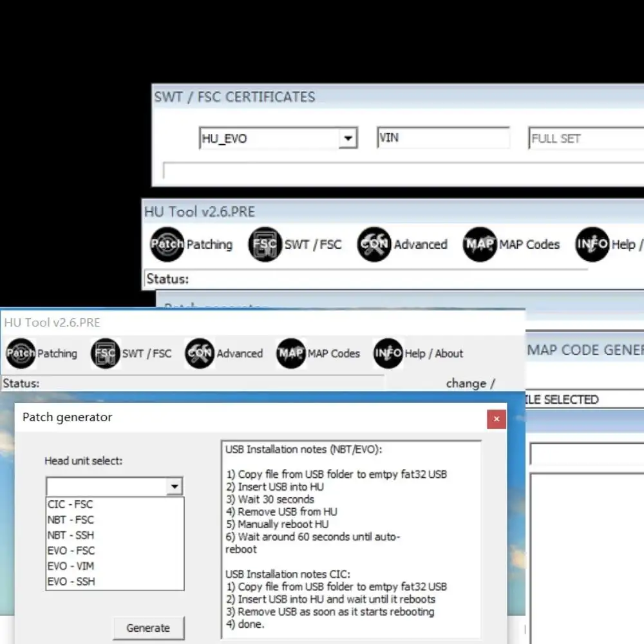
Task: Click the "Manually reboot HU" instruction line
Action: tap(277, 524)
